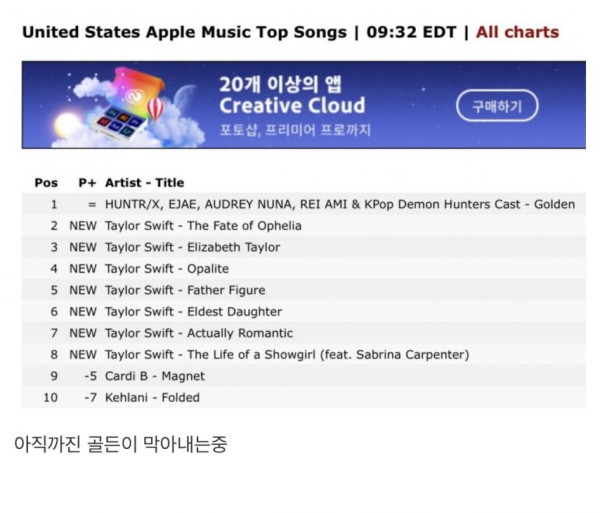The image size is (600, 513).
Task: Click the NEW badge beside Opalite
Action: 83,269
